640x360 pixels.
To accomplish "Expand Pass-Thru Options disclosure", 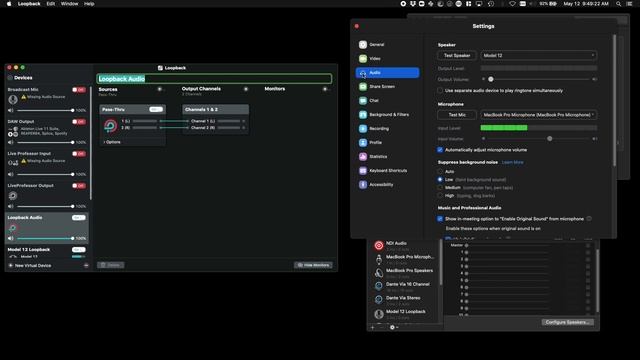I will [112, 142].
